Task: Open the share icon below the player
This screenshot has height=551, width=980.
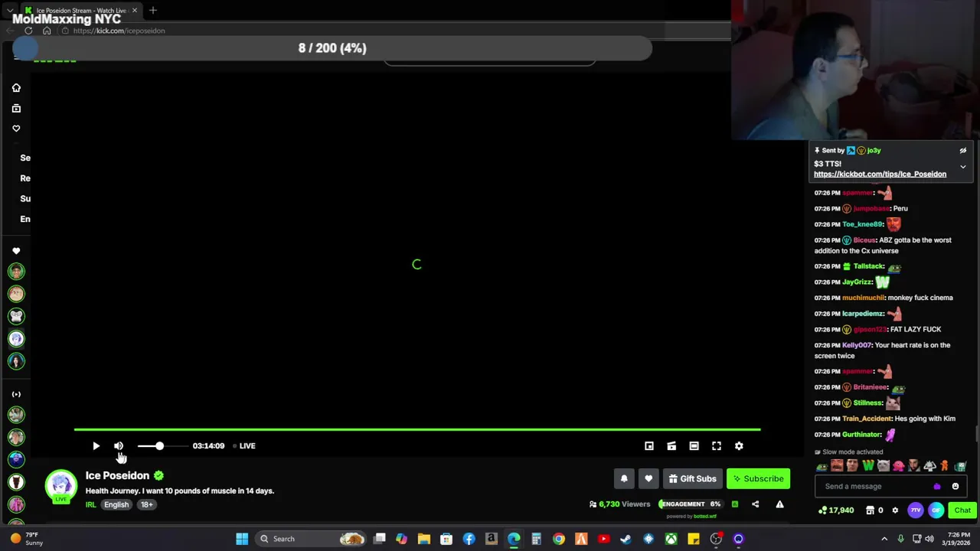Action: [x=756, y=504]
